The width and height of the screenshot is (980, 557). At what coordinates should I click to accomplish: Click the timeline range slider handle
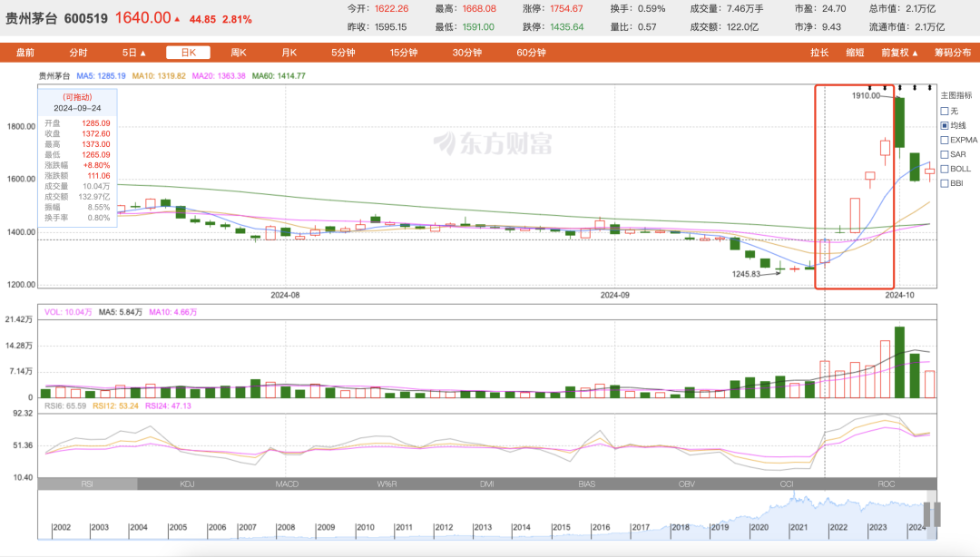pyautogui.click(x=932, y=514)
